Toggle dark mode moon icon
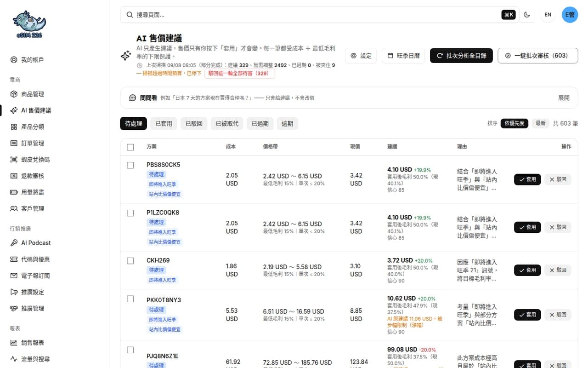588x368 pixels. (x=527, y=15)
